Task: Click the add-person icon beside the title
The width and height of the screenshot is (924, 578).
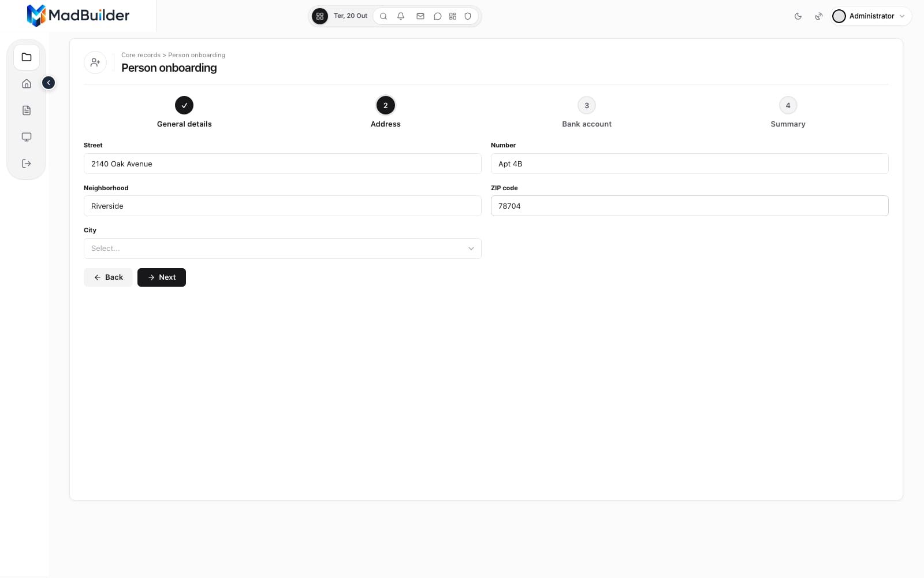Action: coord(95,62)
